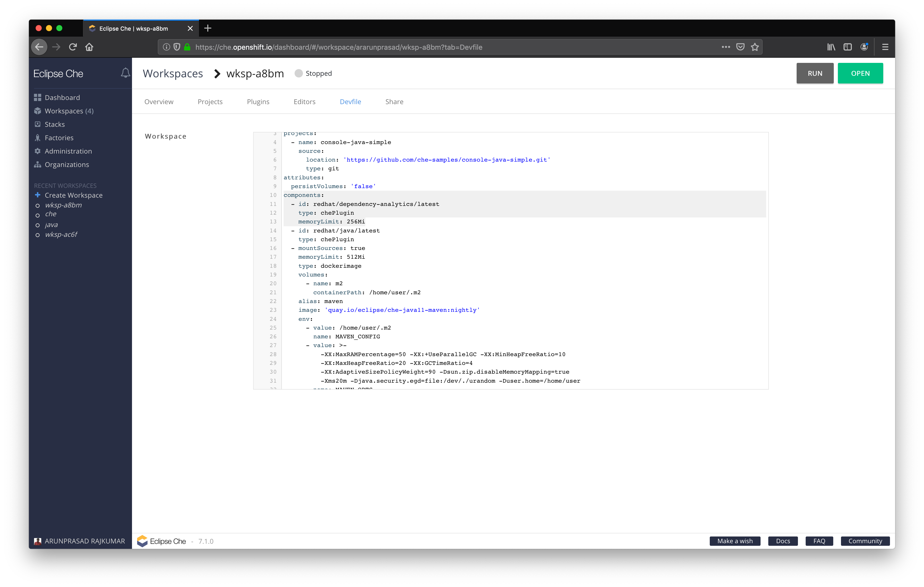Click the Organizations hierarchy icon

(x=37, y=164)
